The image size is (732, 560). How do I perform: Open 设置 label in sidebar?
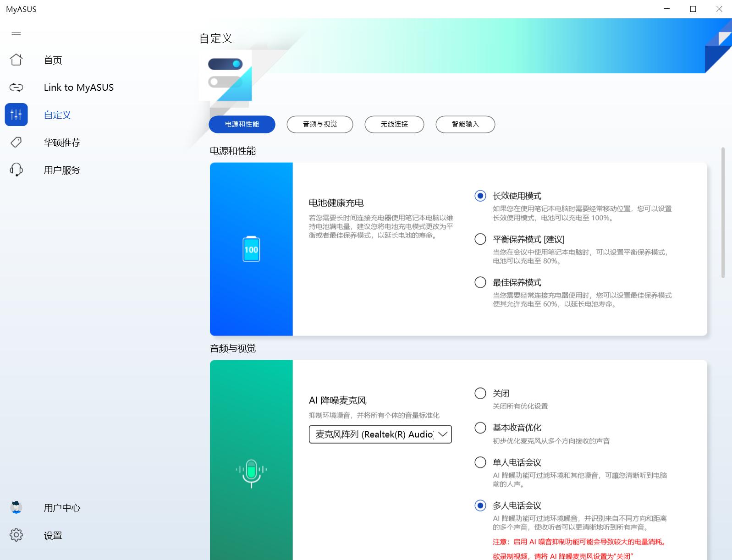53,535
